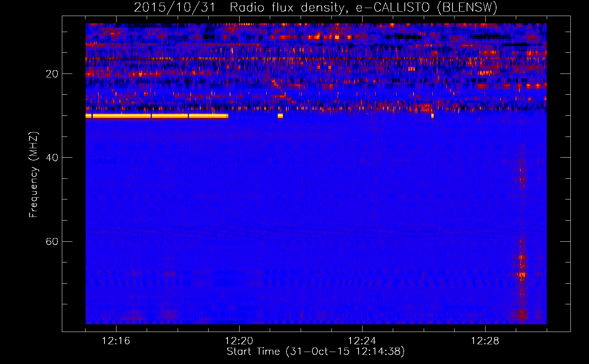The height and width of the screenshot is (364, 589).
Task: Click the '(BLENSW)' station name in title
Action: (x=467, y=7)
